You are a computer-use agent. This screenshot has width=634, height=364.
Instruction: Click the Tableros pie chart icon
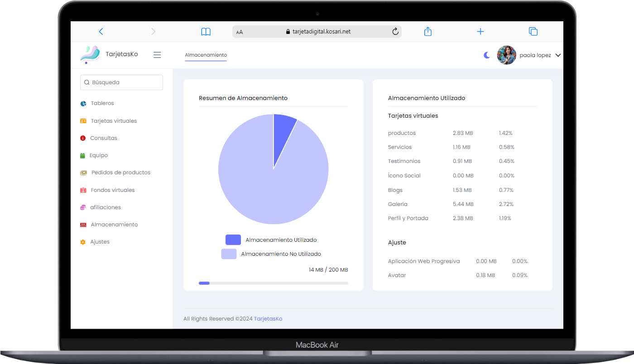pyautogui.click(x=83, y=104)
